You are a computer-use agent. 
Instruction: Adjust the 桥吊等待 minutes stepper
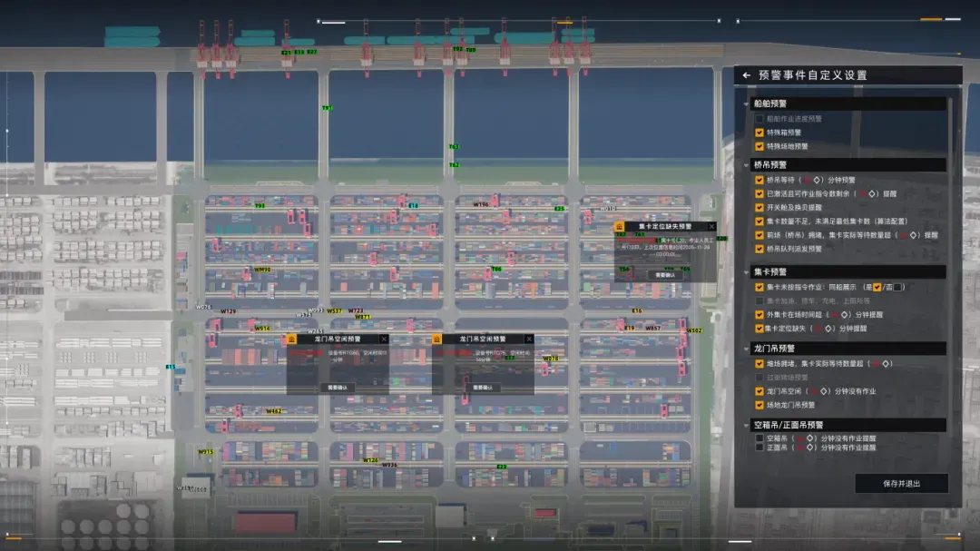pyautogui.click(x=817, y=180)
